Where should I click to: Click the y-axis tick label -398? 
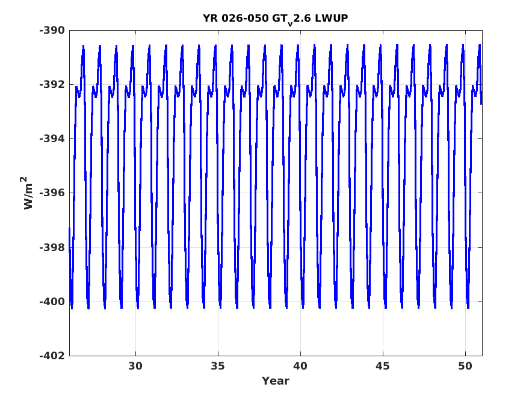(x=52, y=247)
